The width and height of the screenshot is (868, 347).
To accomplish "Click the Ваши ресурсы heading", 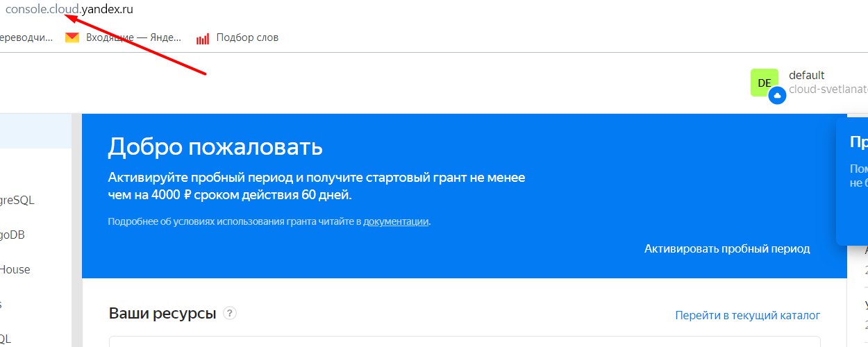I will 162,313.
